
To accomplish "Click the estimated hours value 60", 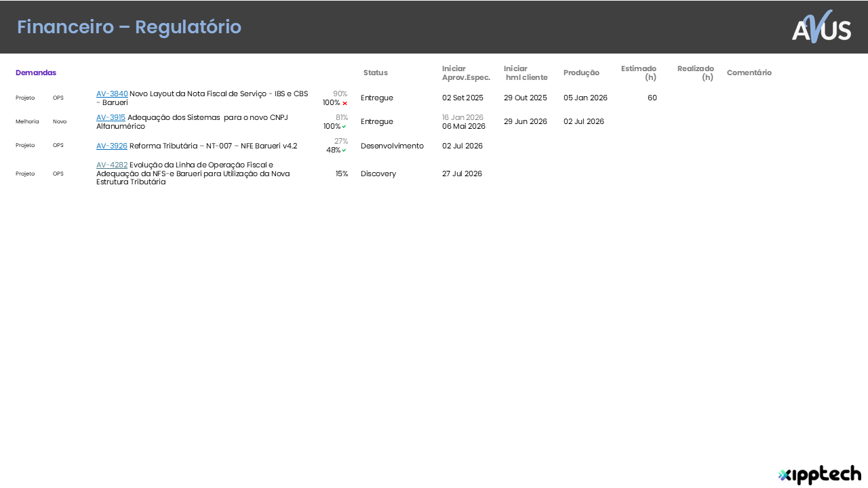I will [652, 98].
